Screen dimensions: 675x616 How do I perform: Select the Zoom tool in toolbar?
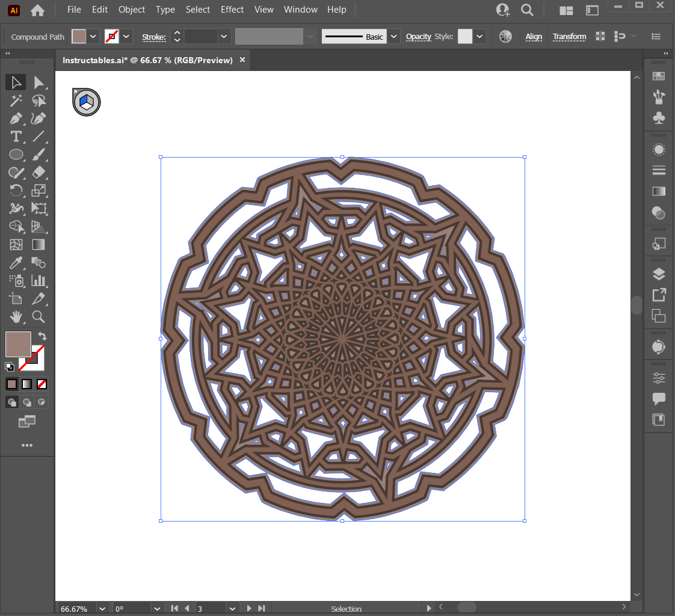[39, 317]
